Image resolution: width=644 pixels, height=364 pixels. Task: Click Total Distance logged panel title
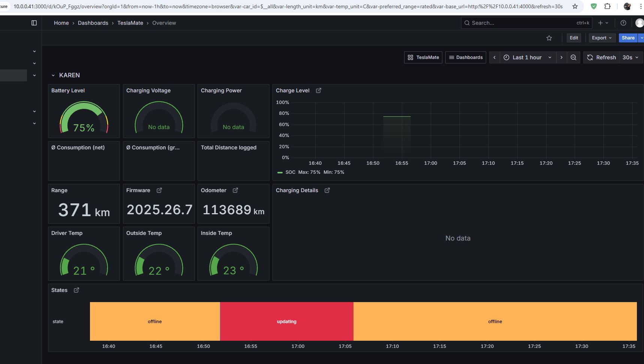coord(229,147)
